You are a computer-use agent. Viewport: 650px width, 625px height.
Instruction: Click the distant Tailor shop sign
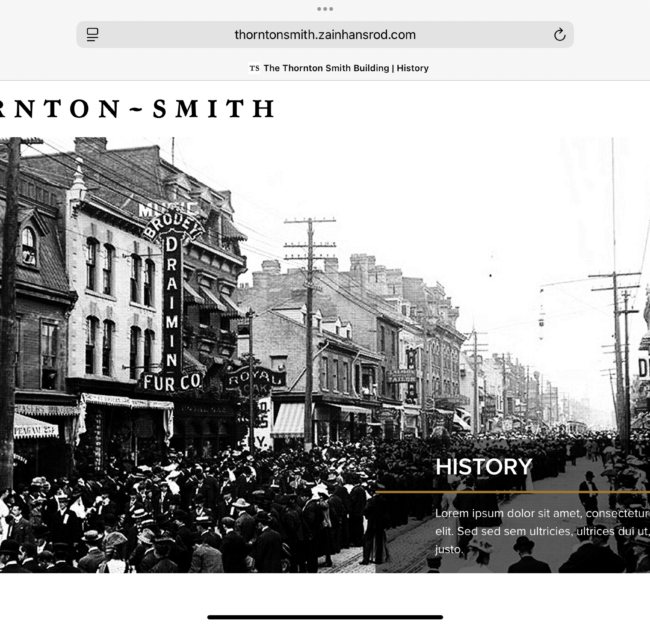[x=401, y=376]
